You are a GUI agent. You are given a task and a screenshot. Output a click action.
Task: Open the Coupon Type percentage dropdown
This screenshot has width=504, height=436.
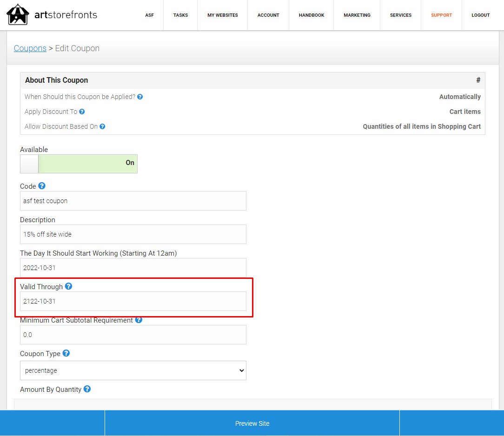(133, 370)
